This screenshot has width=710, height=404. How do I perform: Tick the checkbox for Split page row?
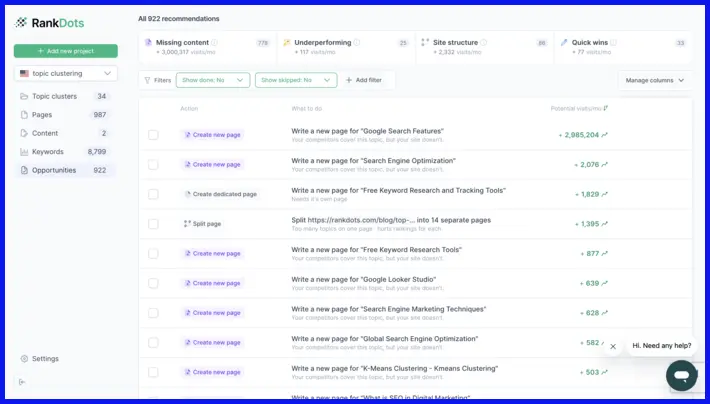(x=153, y=224)
